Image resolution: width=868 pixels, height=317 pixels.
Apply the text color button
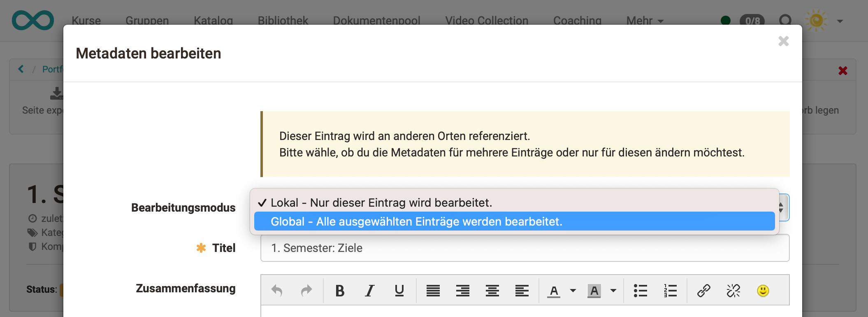point(554,291)
